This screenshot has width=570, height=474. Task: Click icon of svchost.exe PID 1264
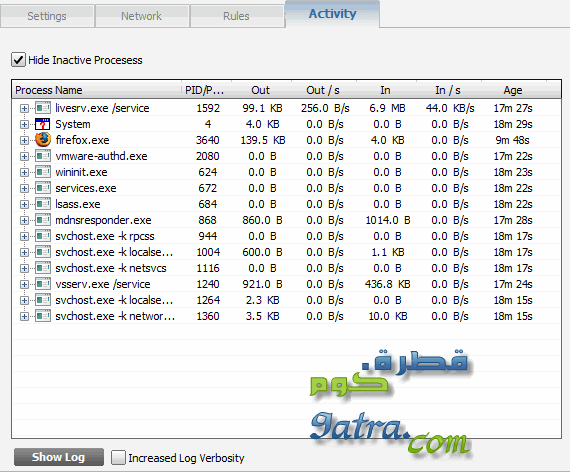pos(43,300)
